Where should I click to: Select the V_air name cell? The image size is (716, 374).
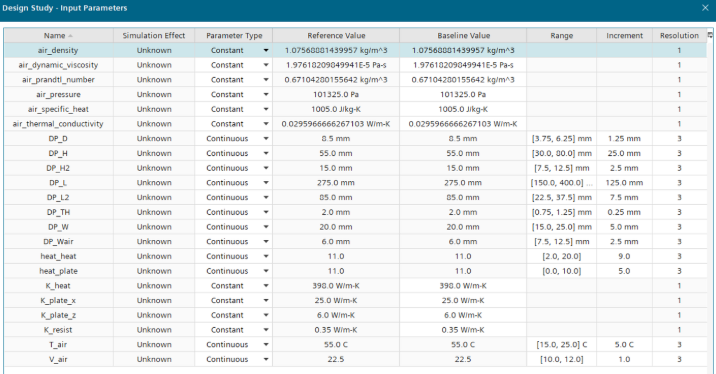coord(58,359)
